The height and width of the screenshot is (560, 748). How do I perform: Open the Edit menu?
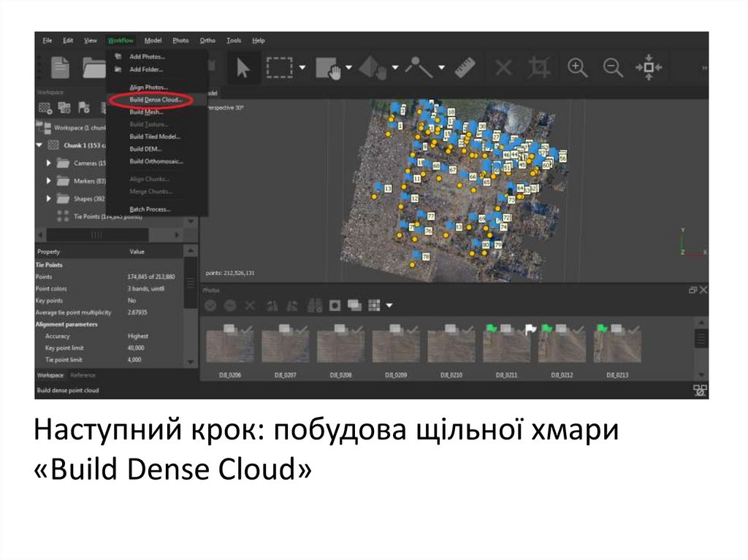click(68, 41)
